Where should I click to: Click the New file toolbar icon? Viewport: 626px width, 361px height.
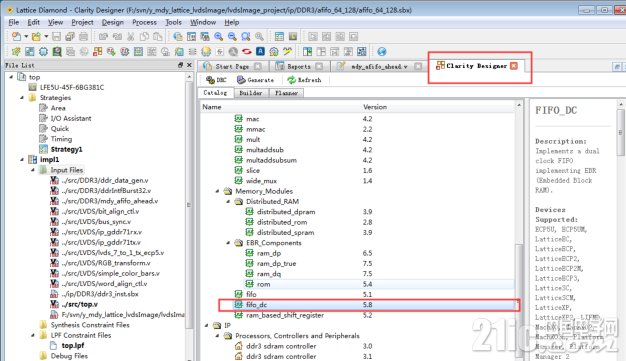point(16,37)
